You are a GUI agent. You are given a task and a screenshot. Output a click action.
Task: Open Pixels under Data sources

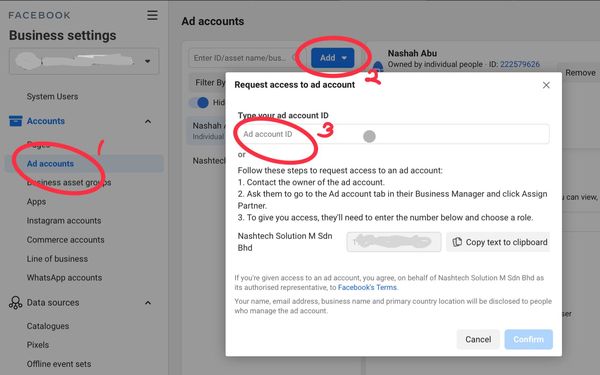(x=38, y=345)
